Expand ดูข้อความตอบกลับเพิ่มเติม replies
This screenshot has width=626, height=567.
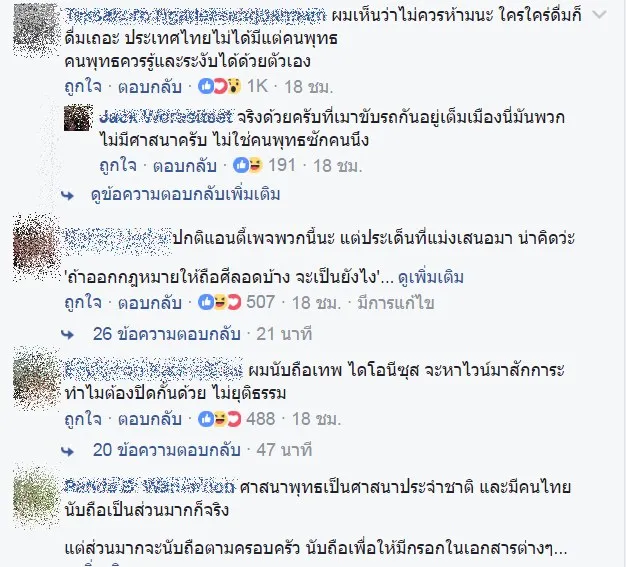click(186, 194)
